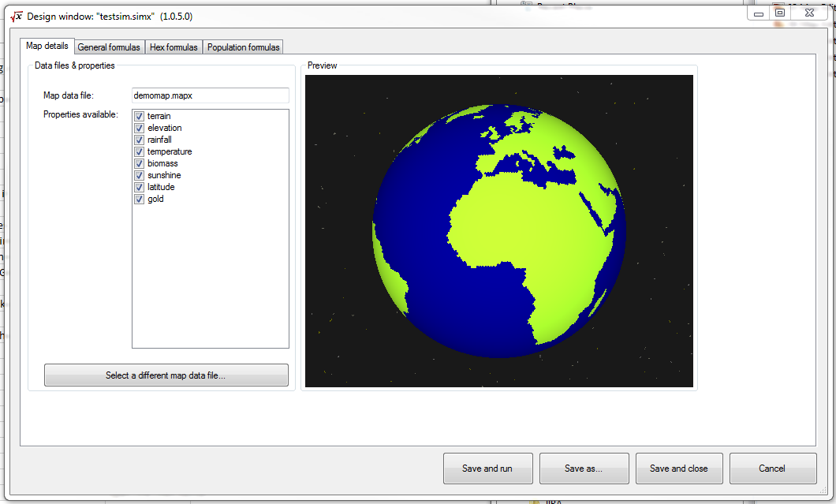The height and width of the screenshot is (504, 836).
Task: Open the Hex formulas tab
Action: [174, 47]
